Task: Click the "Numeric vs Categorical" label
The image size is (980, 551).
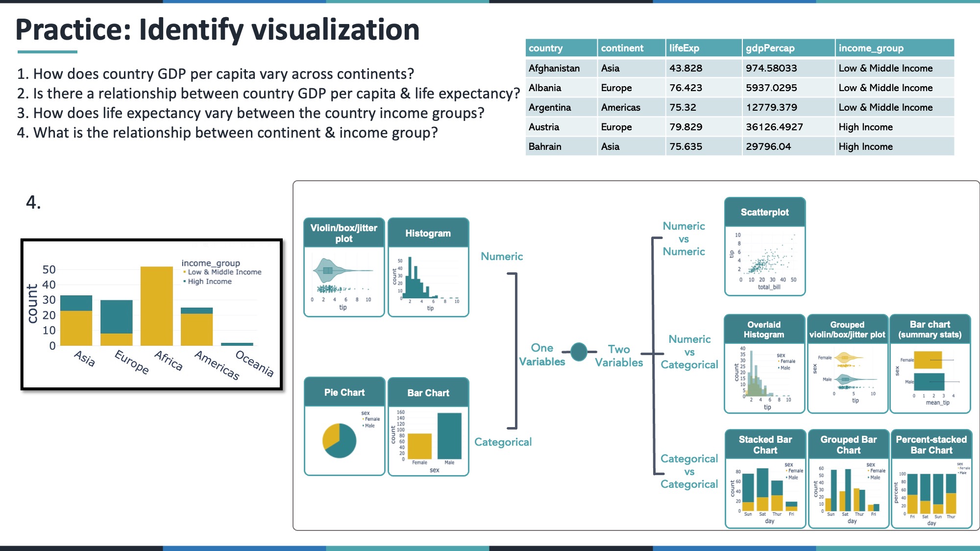Action: 689,352
